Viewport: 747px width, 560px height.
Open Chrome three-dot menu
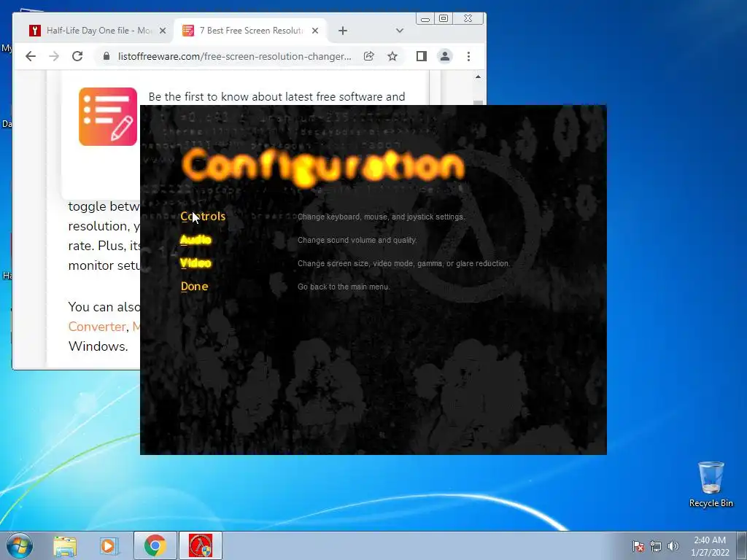pyautogui.click(x=468, y=56)
